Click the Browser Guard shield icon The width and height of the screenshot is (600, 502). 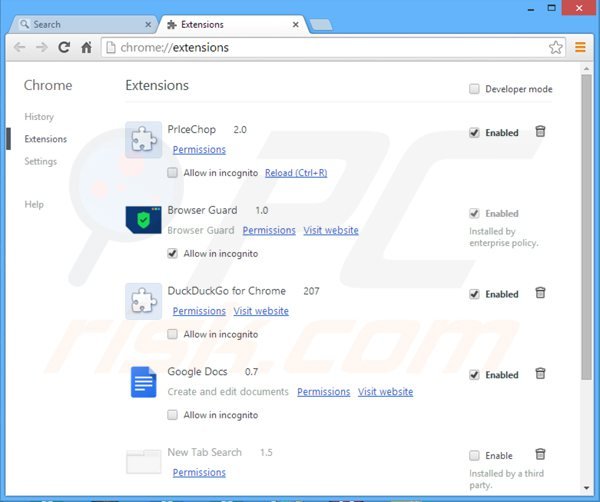(143, 220)
